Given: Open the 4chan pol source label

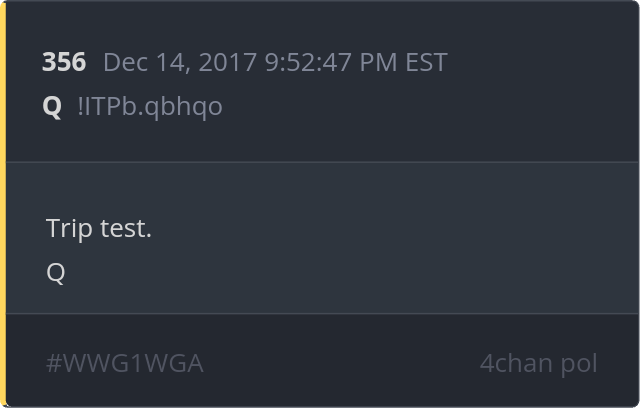Looking at the screenshot, I should [x=538, y=363].
